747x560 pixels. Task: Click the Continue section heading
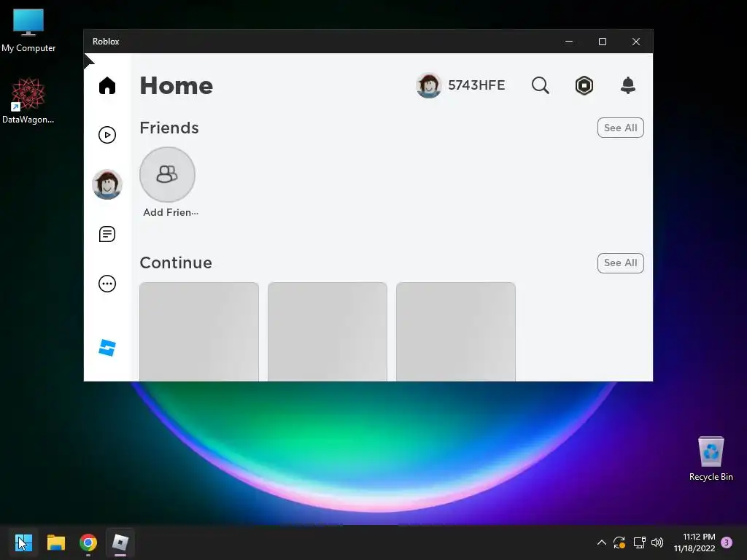tap(176, 262)
